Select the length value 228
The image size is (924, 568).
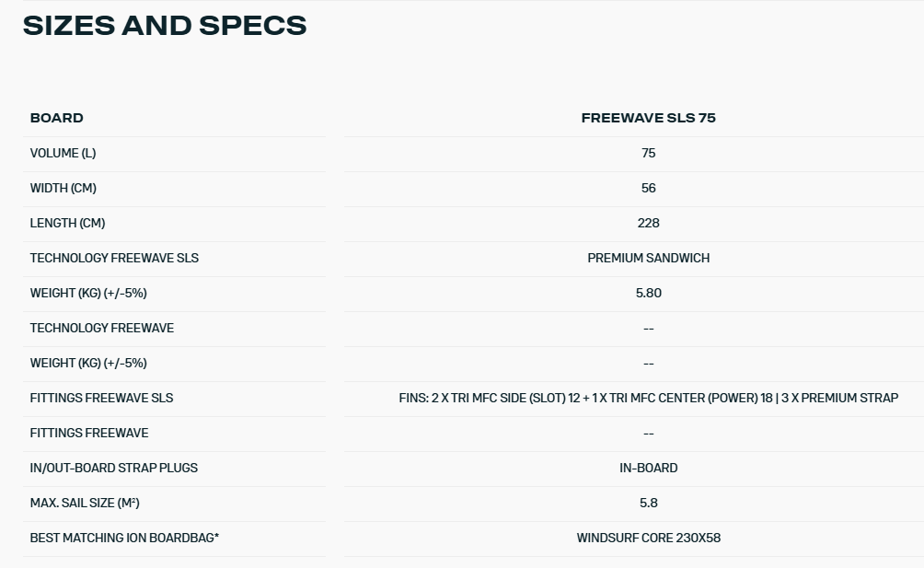point(648,223)
